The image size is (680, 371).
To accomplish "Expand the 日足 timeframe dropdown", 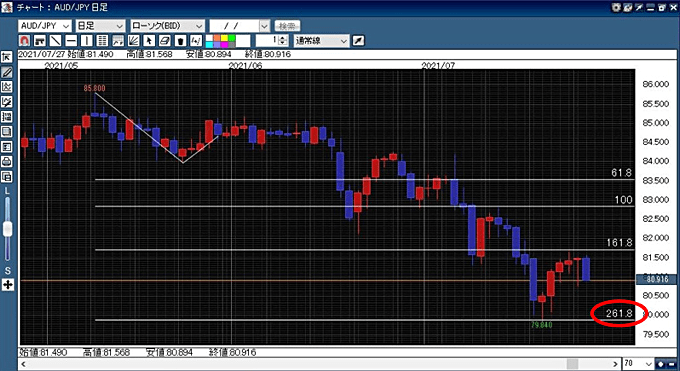I will pos(100,26).
